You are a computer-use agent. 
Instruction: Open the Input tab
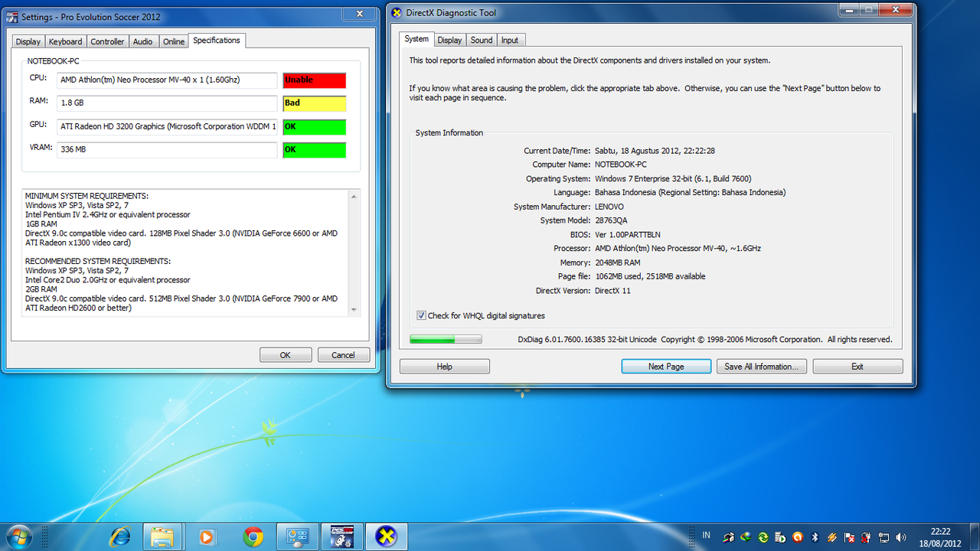pos(510,40)
